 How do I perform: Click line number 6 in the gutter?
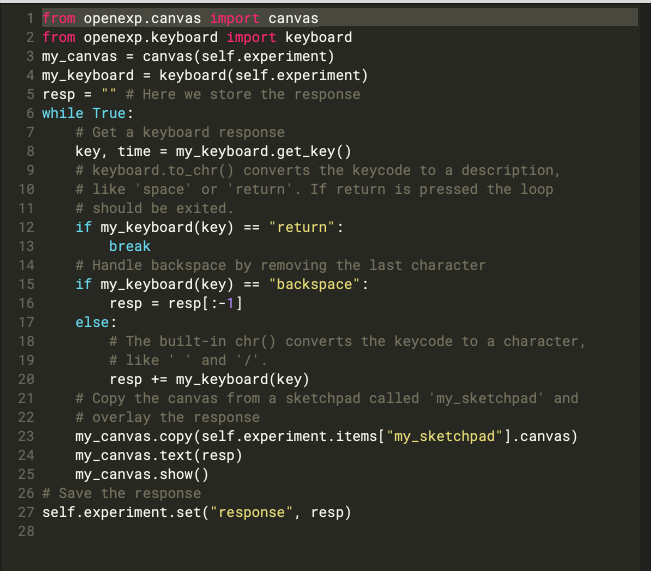pos(30,113)
